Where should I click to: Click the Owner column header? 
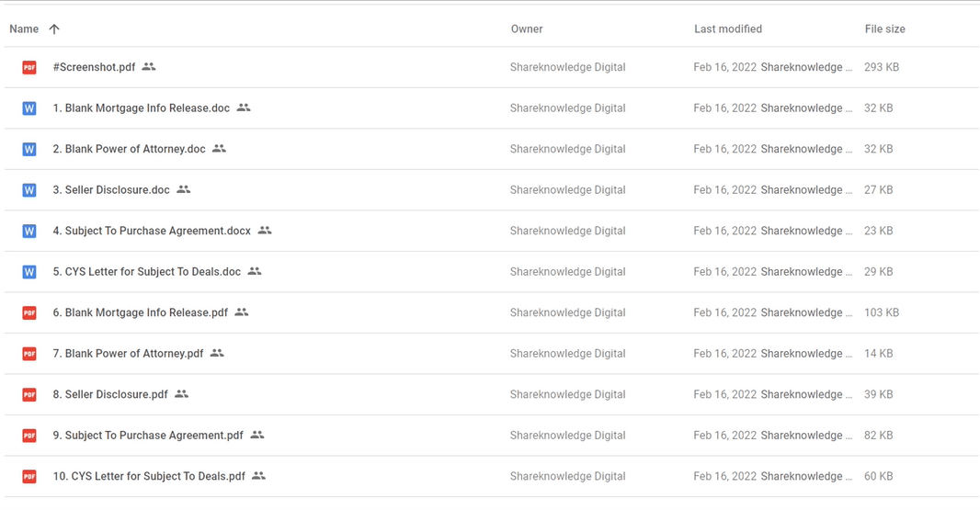pyautogui.click(x=527, y=28)
